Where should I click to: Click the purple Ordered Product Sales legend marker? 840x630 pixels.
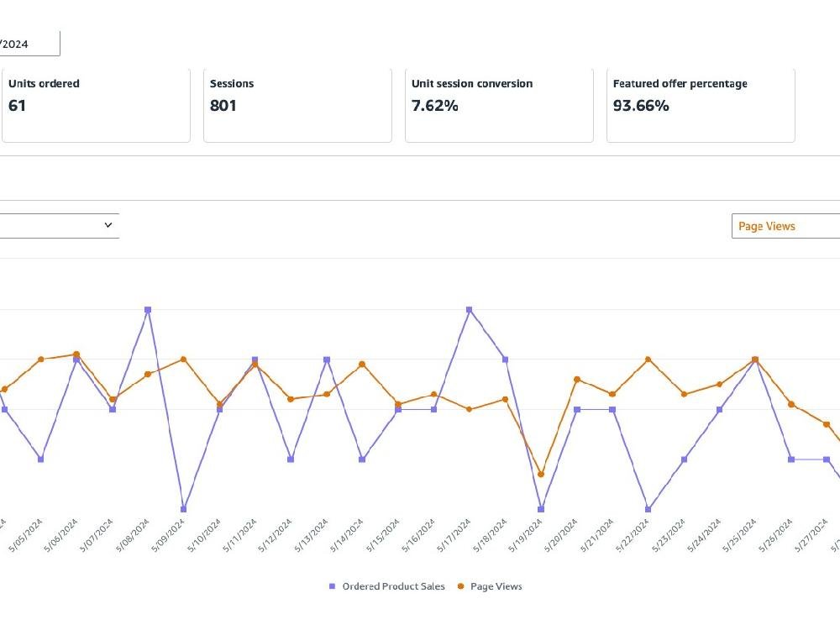(332, 586)
